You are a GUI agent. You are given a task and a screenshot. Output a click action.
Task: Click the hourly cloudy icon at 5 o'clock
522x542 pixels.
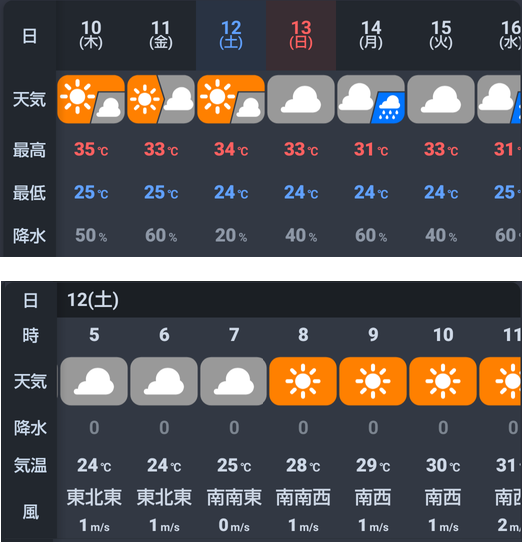tap(94, 381)
